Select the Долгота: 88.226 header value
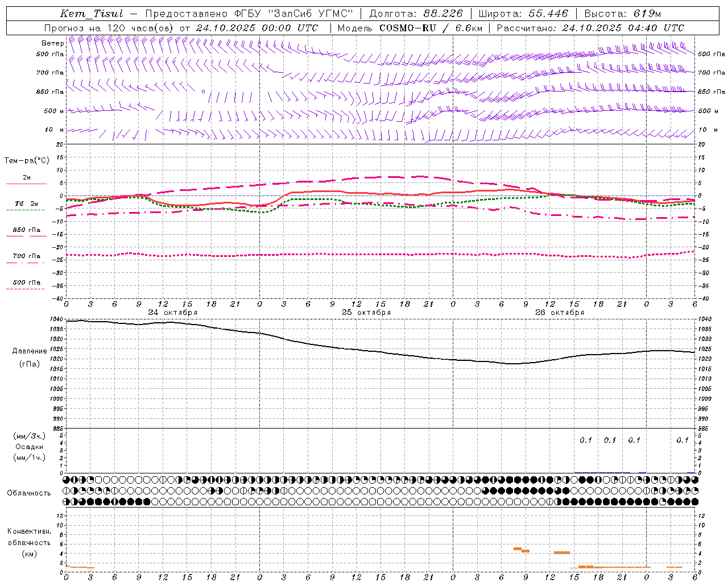The width and height of the screenshot is (728, 582). pyautogui.click(x=416, y=14)
